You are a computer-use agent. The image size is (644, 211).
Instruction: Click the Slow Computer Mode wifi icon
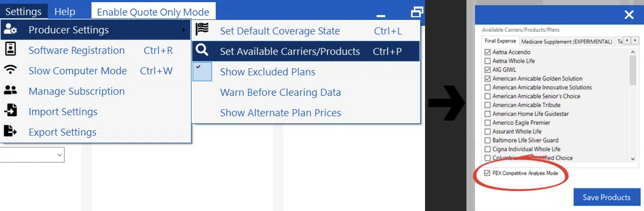[10, 69]
